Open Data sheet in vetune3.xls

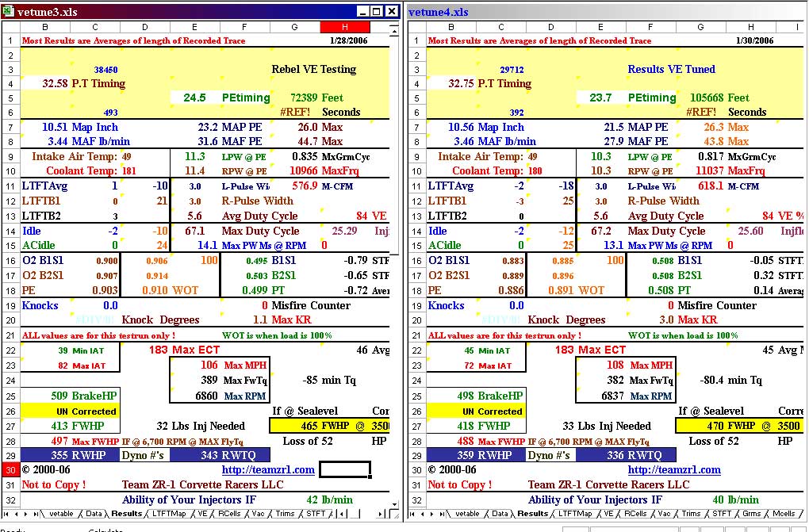click(94, 514)
